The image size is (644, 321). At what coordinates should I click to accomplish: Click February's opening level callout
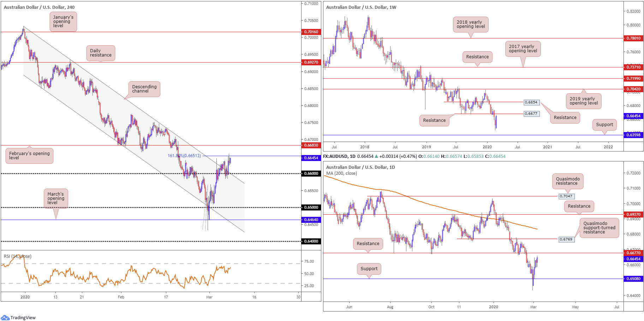[29, 156]
